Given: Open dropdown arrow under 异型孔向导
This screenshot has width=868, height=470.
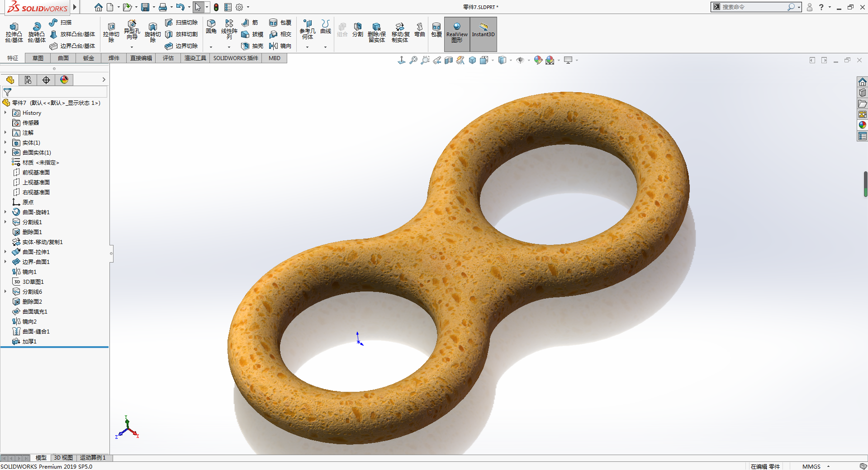Looking at the screenshot, I should click(132, 47).
